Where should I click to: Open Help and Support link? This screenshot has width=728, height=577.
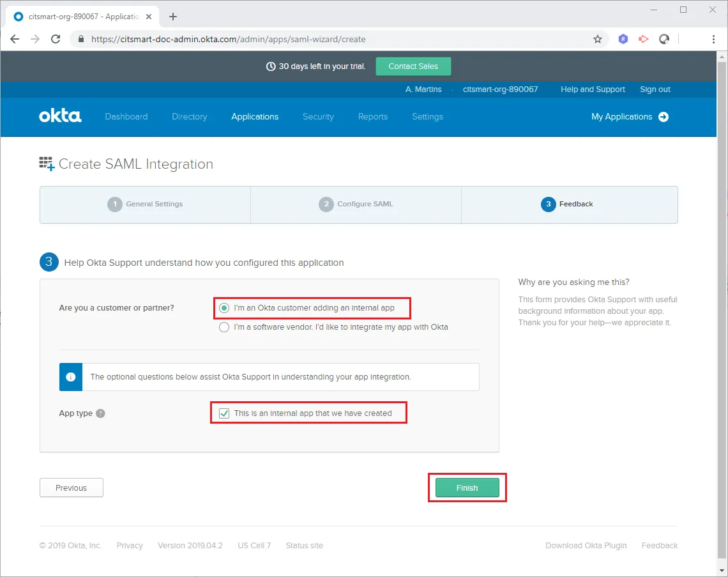point(593,89)
